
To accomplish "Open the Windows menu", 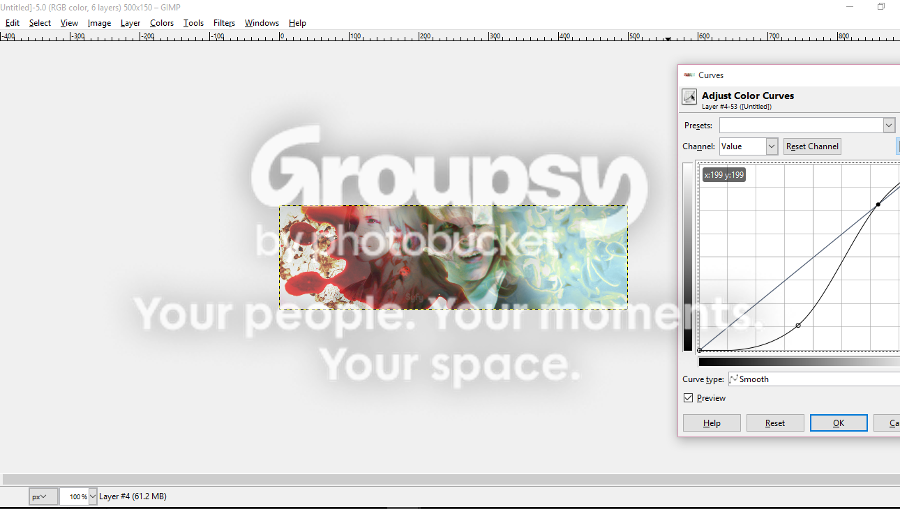I will point(261,23).
